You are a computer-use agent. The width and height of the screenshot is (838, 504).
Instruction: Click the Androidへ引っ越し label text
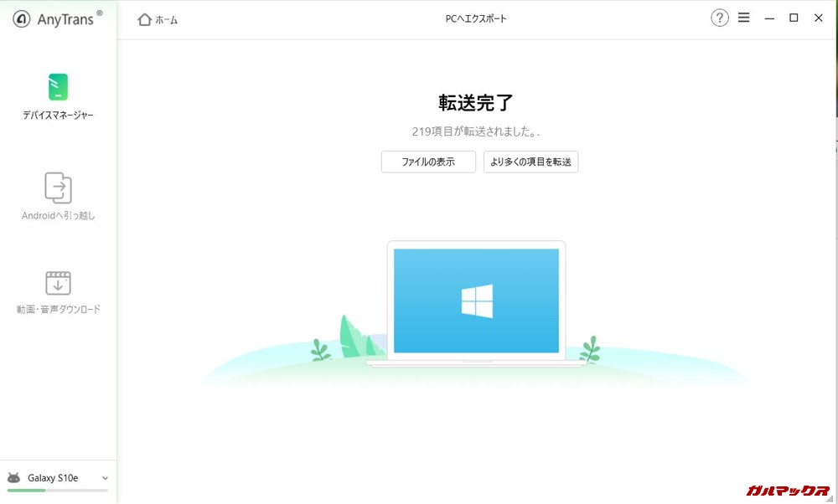coord(57,215)
